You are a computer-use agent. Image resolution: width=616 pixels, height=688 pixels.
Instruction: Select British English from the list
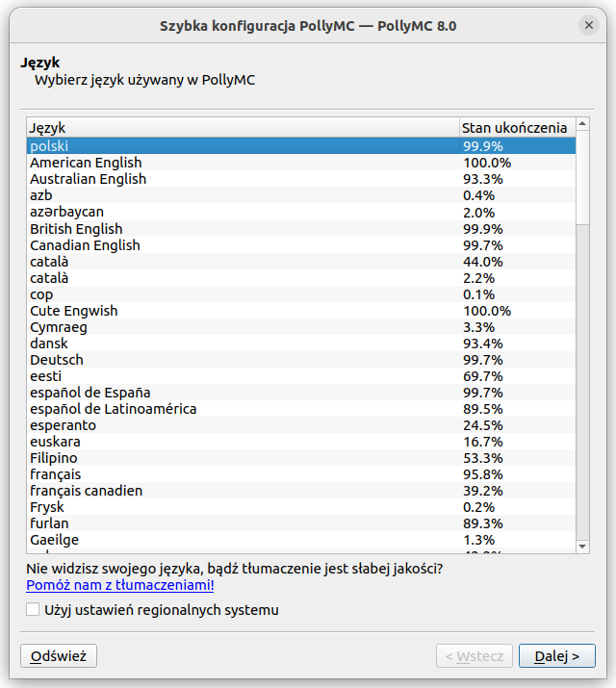77,229
